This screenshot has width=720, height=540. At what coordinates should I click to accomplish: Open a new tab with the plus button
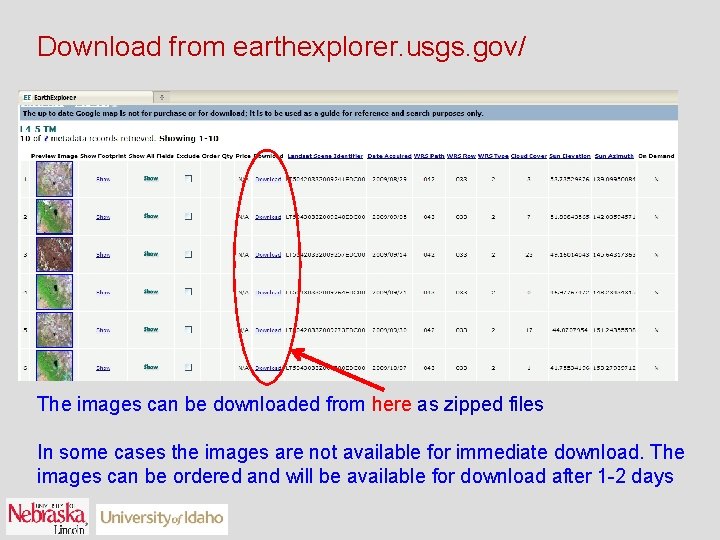162,97
